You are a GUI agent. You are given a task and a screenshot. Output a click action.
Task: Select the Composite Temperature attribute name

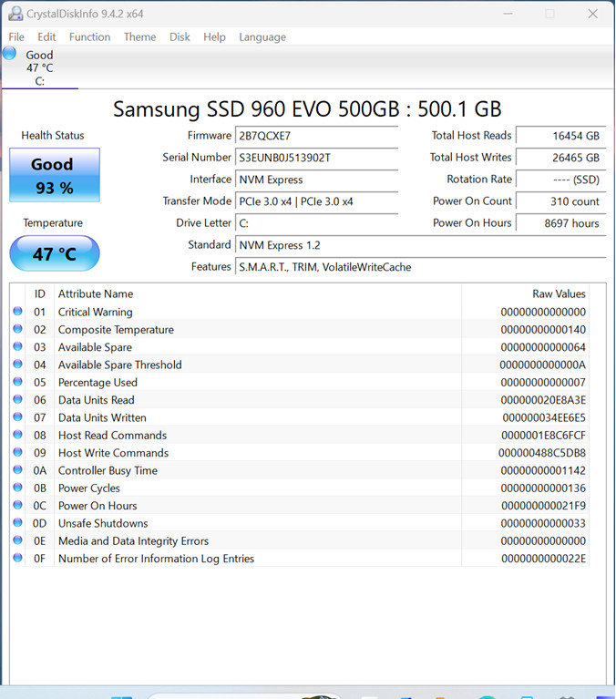116,330
